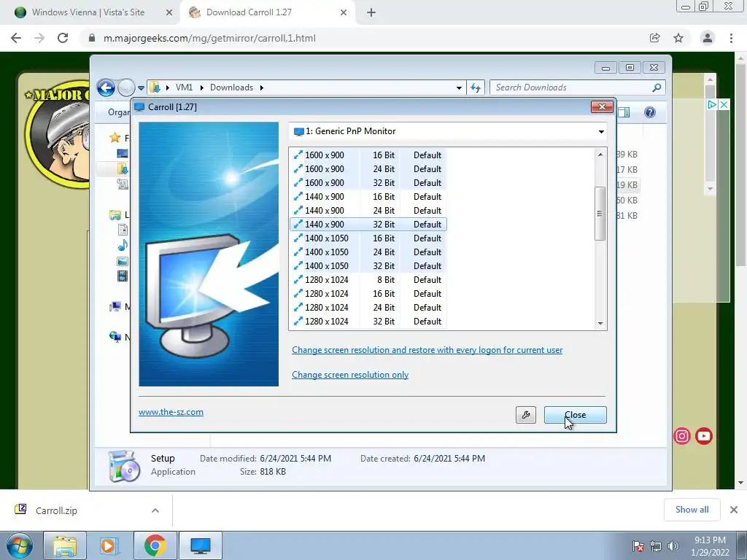Select 1280 x 1024 8 Bit resolution
Viewport: 747px width, 560px height.
368,279
